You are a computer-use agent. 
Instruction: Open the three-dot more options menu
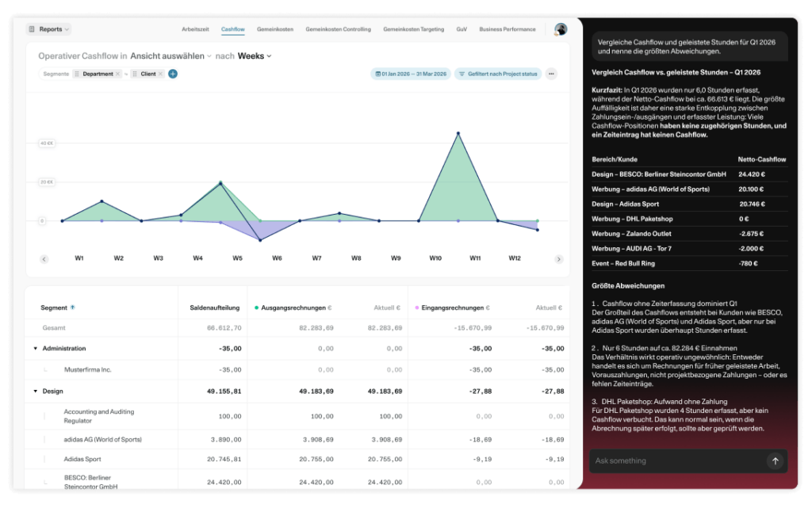(552, 74)
